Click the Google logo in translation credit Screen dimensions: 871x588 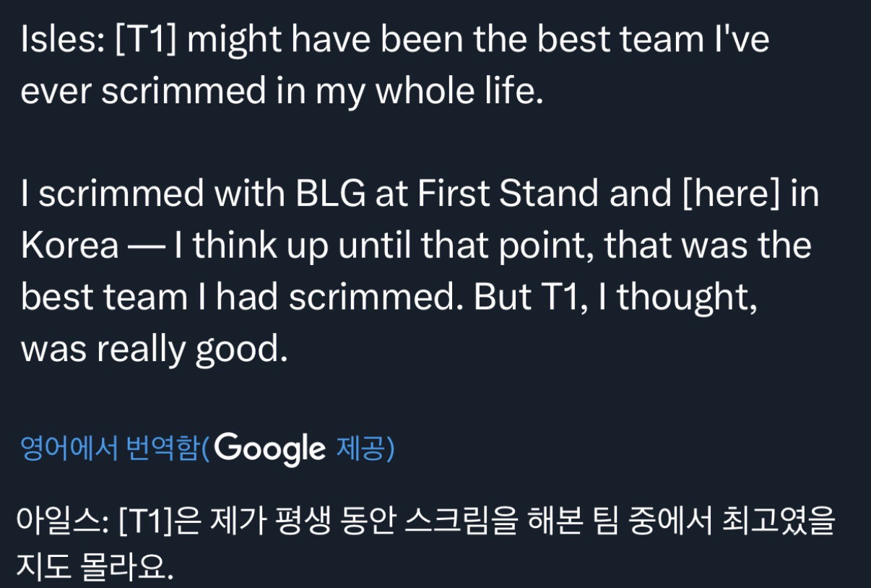click(269, 449)
